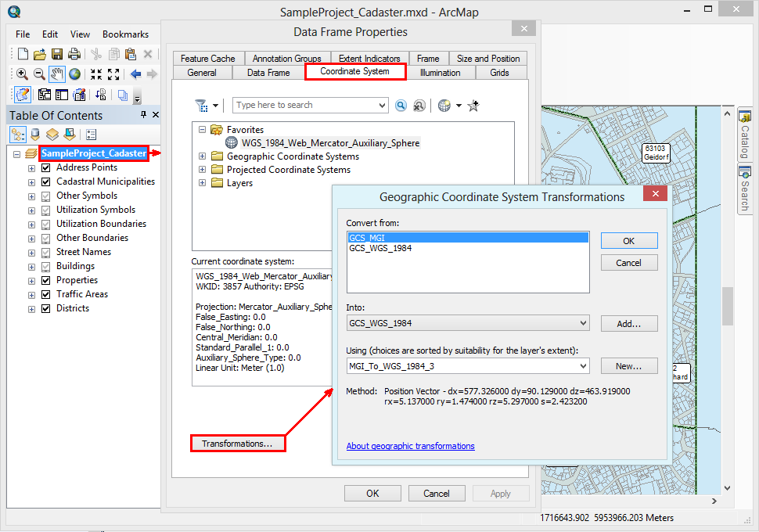Pin the Table Of Contents panel

point(143,115)
